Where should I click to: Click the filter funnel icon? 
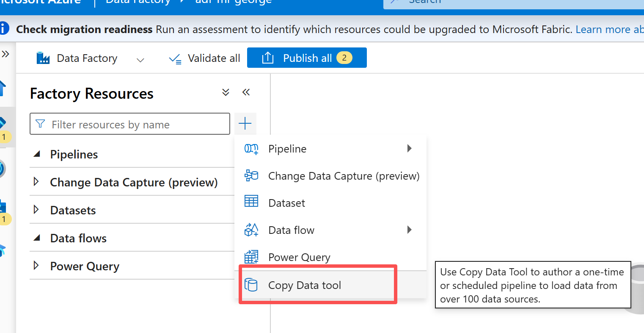click(40, 124)
